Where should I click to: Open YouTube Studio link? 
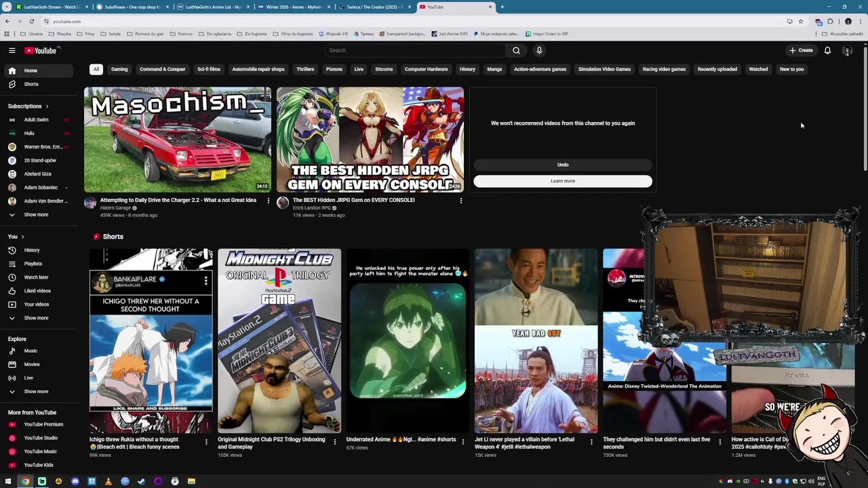click(39, 438)
